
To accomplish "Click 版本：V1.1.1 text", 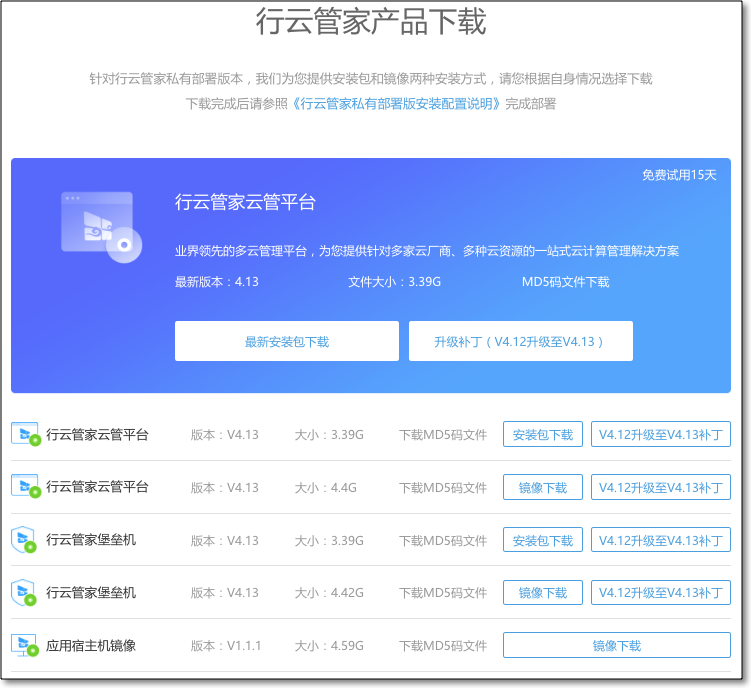I will (x=226, y=646).
